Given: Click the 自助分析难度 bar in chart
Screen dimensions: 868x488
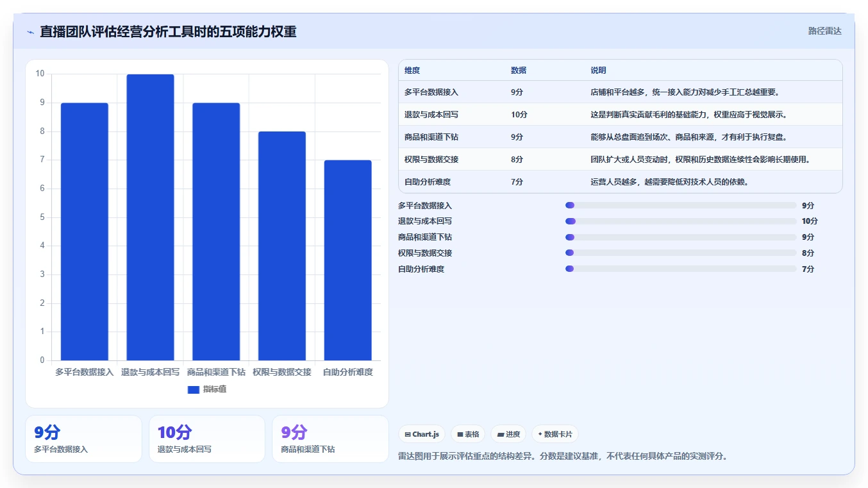Looking at the screenshot, I should [x=347, y=260].
